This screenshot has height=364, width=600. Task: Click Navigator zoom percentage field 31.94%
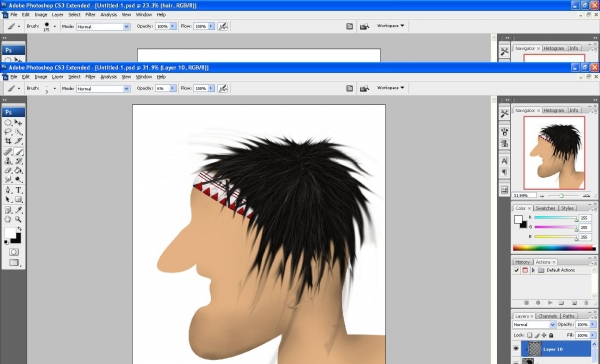click(524, 196)
